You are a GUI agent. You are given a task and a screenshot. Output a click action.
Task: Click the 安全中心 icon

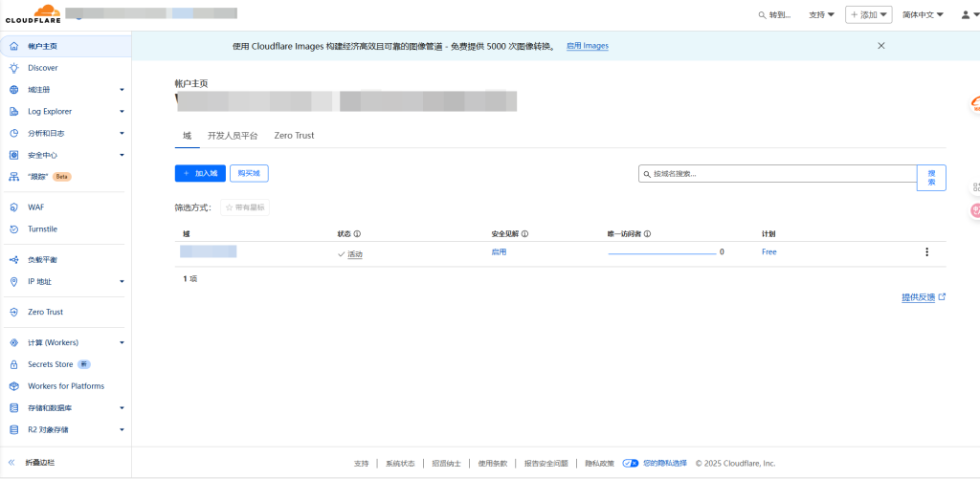click(x=14, y=156)
